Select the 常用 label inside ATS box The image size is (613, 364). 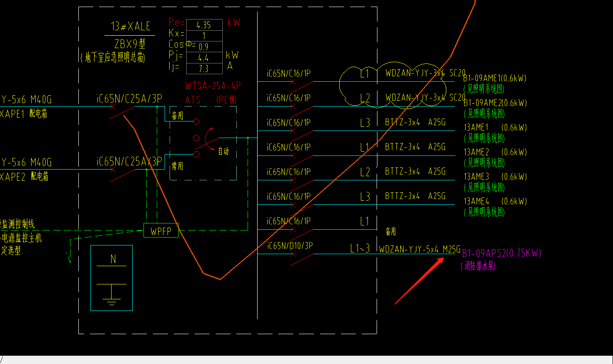coord(177,166)
